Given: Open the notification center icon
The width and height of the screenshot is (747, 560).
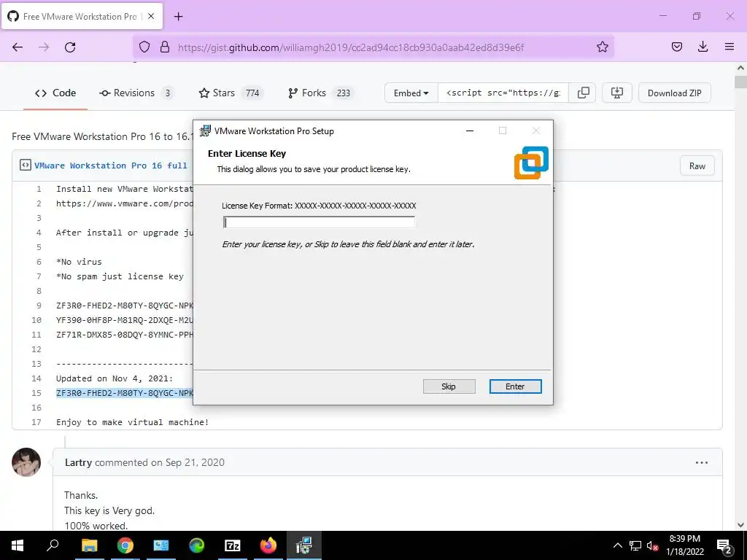Looking at the screenshot, I should (724, 546).
